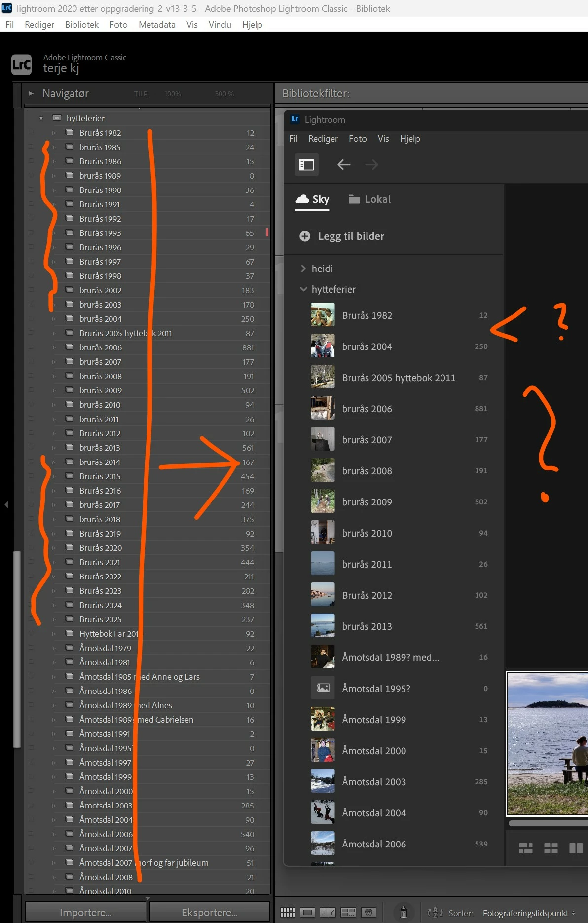Choose the square grid layout in Lightroom
This screenshot has height=923, width=588.
pos(551,848)
